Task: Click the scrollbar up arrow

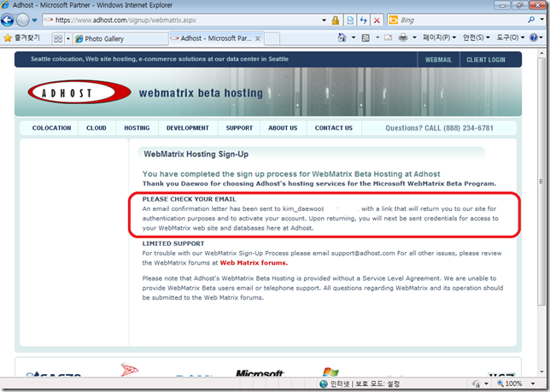Action: pyautogui.click(x=541, y=53)
